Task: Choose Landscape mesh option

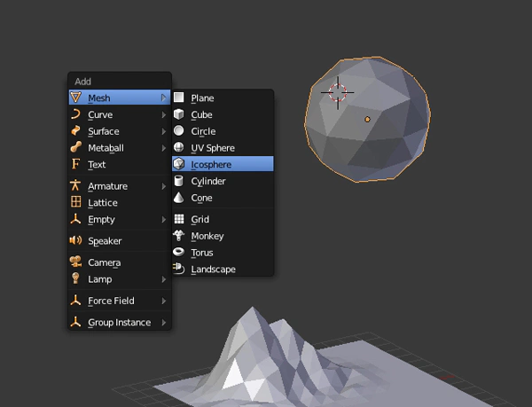Action: point(213,270)
